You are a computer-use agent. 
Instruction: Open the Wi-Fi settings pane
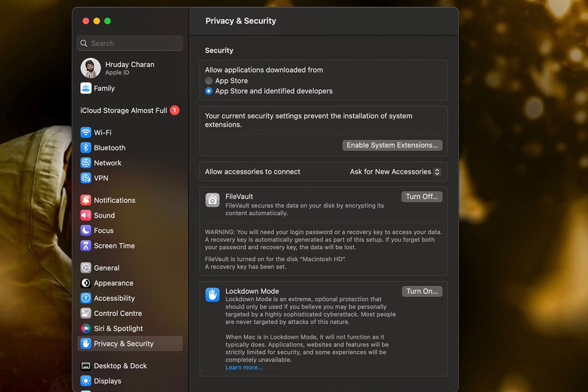click(130, 133)
